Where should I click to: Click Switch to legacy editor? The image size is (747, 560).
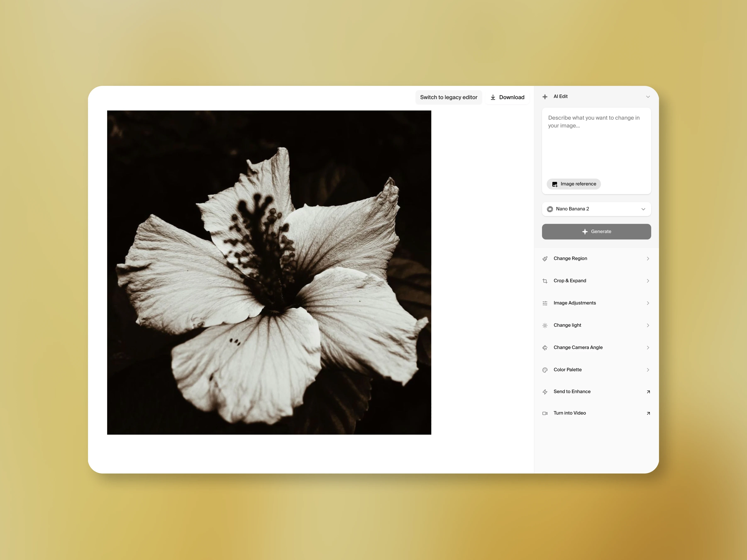point(448,97)
